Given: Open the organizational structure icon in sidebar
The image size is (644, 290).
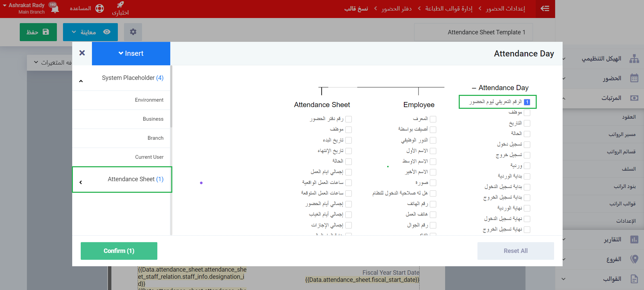Looking at the screenshot, I should pyautogui.click(x=634, y=59).
